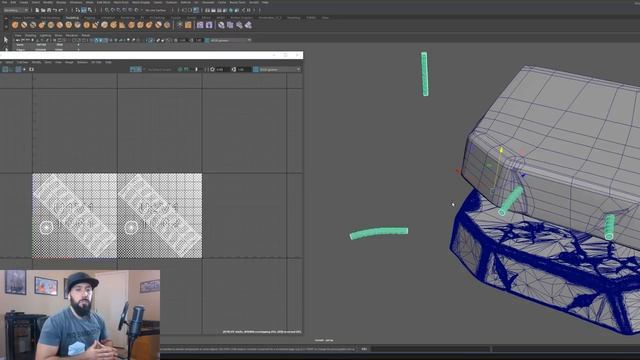Open the Shading menu in viewport panel

(31, 36)
